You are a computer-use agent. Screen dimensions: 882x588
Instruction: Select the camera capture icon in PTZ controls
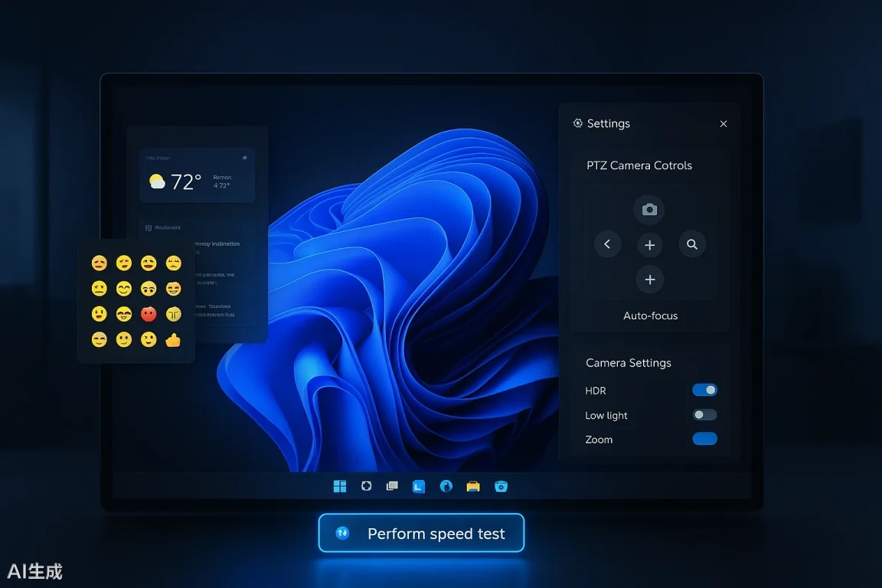649,209
